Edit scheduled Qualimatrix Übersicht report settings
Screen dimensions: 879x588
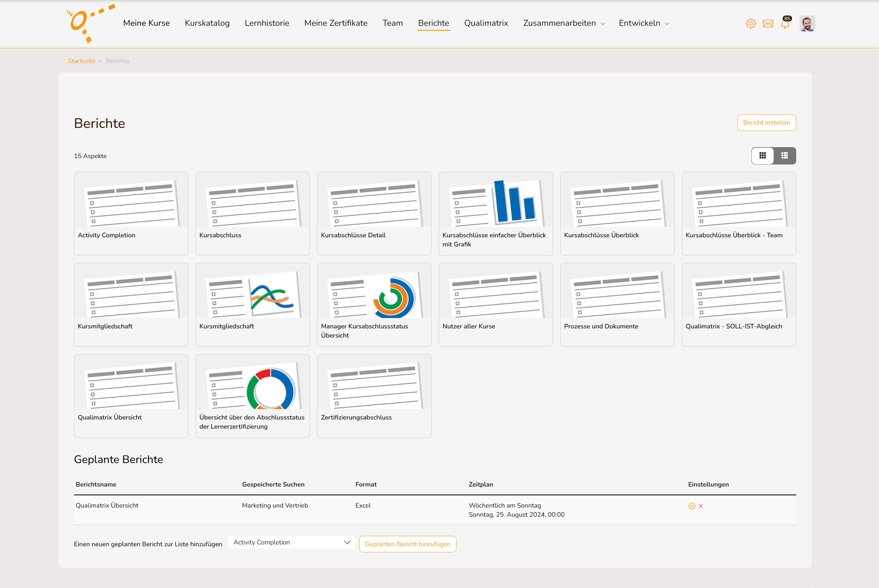[692, 506]
